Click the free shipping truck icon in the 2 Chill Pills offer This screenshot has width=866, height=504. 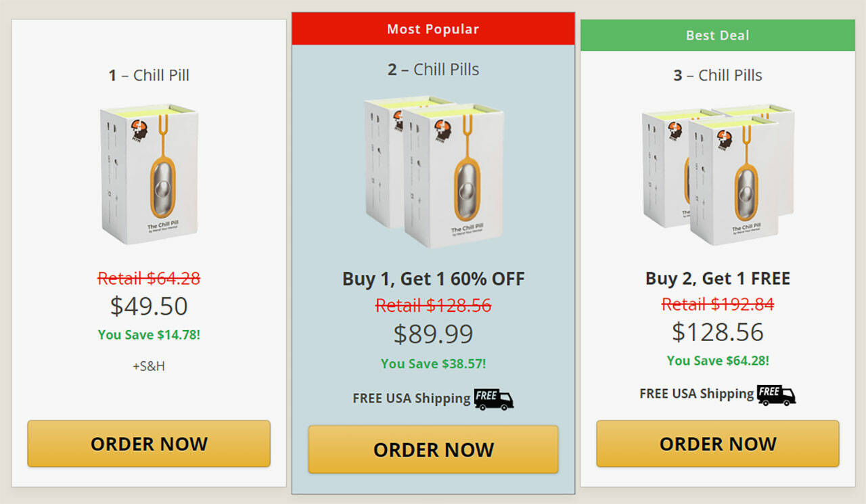click(x=493, y=398)
